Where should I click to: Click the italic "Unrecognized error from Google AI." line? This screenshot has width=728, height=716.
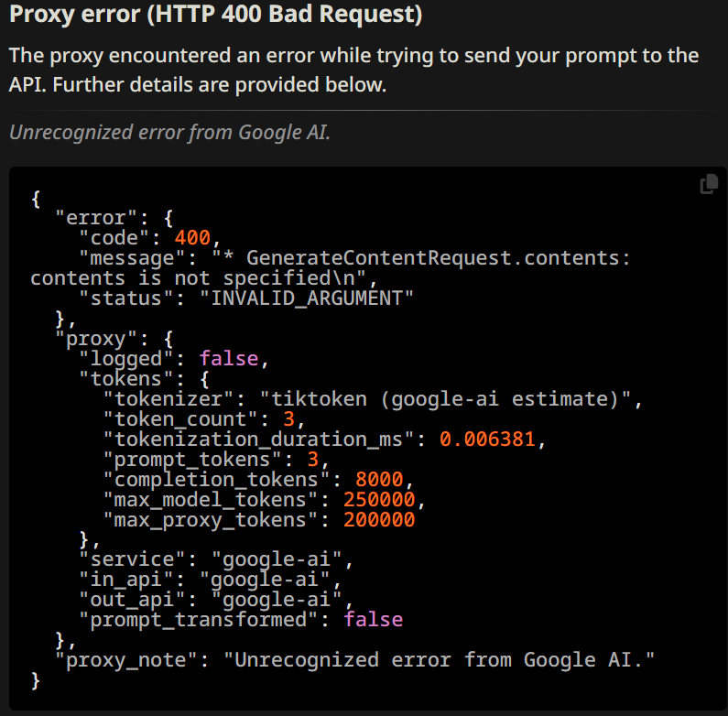[169, 132]
